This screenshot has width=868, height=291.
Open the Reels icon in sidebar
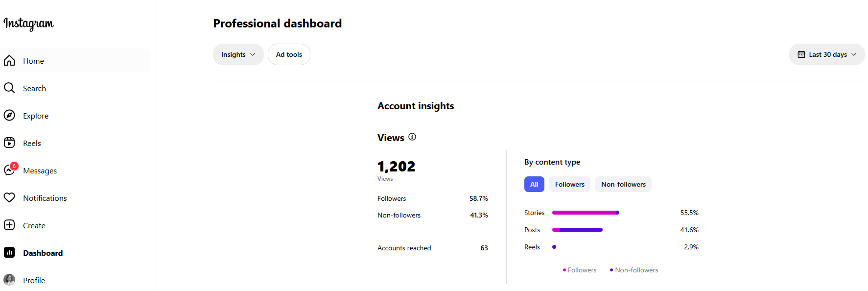9,143
